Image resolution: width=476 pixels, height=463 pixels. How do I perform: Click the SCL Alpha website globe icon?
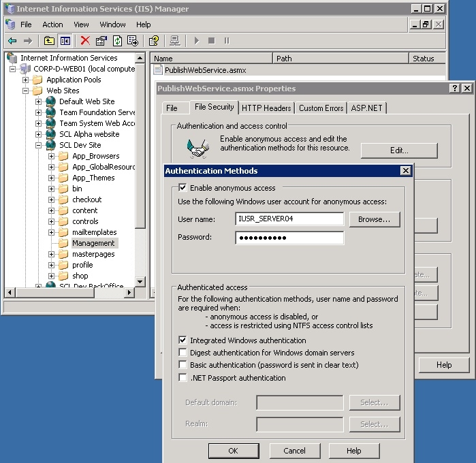click(50, 134)
